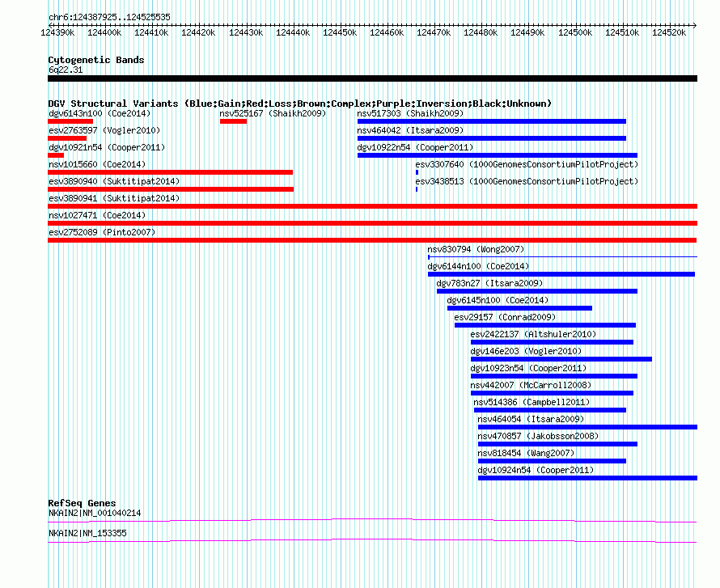Click the 124500k ruler position

[575, 32]
